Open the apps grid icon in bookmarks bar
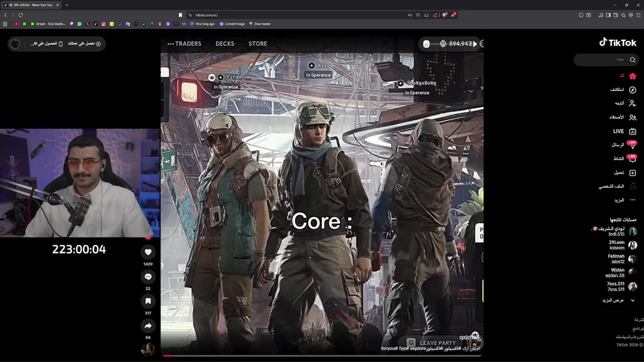The image size is (644, 362). (5, 24)
